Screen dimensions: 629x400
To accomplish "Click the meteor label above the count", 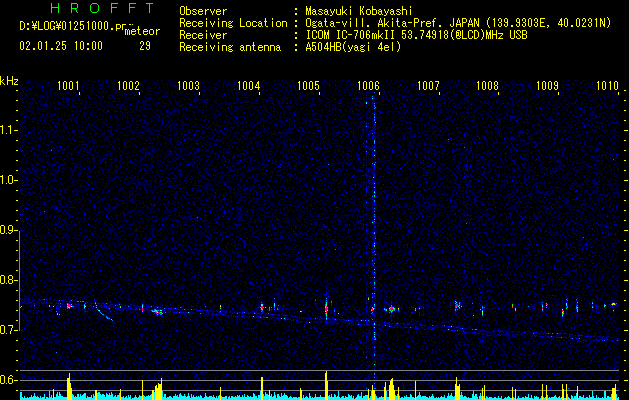I will click(x=142, y=31).
